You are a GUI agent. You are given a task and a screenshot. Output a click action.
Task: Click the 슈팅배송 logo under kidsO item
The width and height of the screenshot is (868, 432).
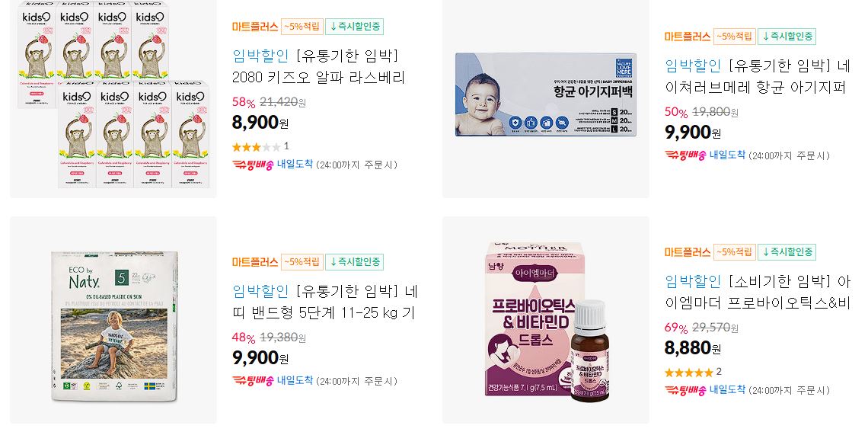(x=253, y=165)
